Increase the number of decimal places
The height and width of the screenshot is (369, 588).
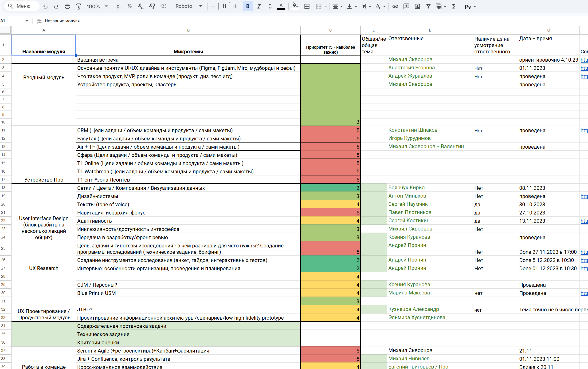click(x=152, y=6)
